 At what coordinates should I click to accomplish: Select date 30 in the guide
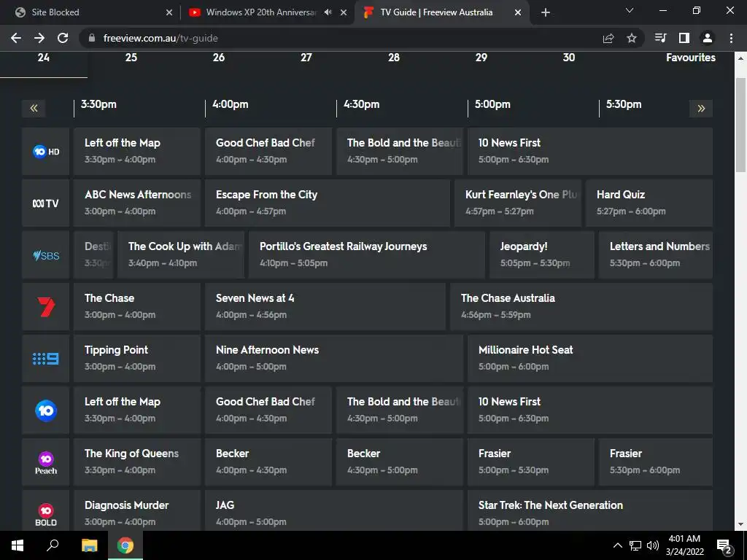point(569,58)
